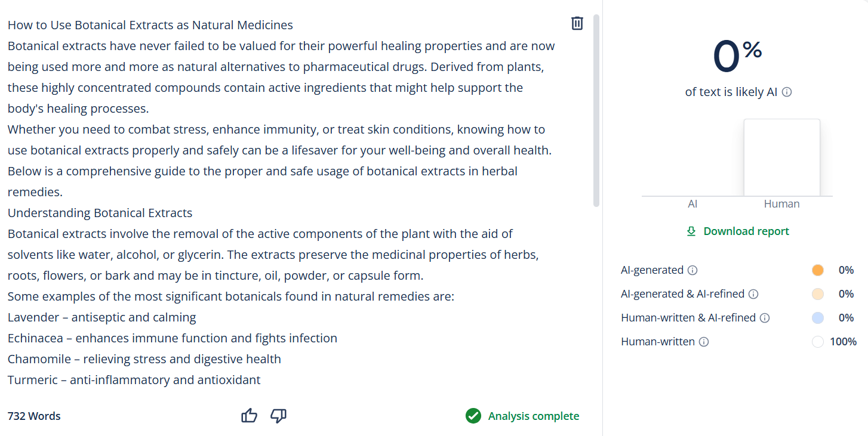868x436 pixels.
Task: Click the white Human-written color dot
Action: pyautogui.click(x=818, y=342)
